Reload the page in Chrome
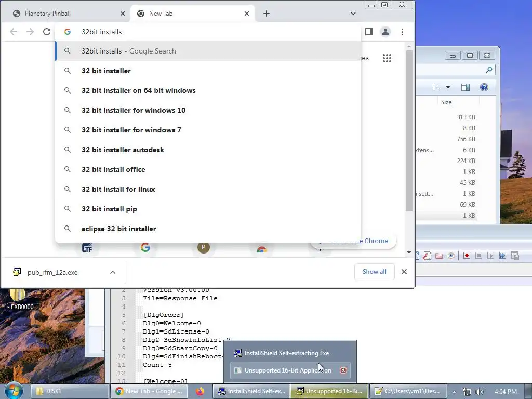The image size is (532, 399). point(47,32)
